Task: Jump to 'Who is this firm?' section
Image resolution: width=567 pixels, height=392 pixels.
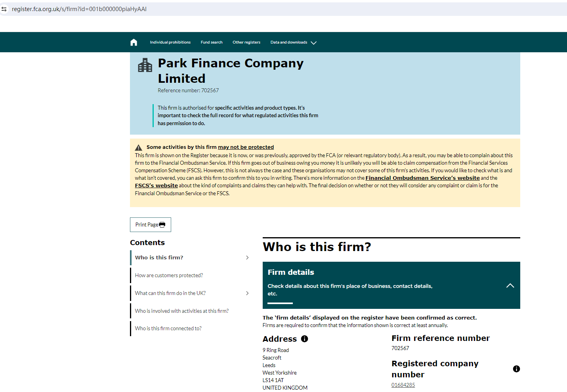Action: [x=159, y=258]
